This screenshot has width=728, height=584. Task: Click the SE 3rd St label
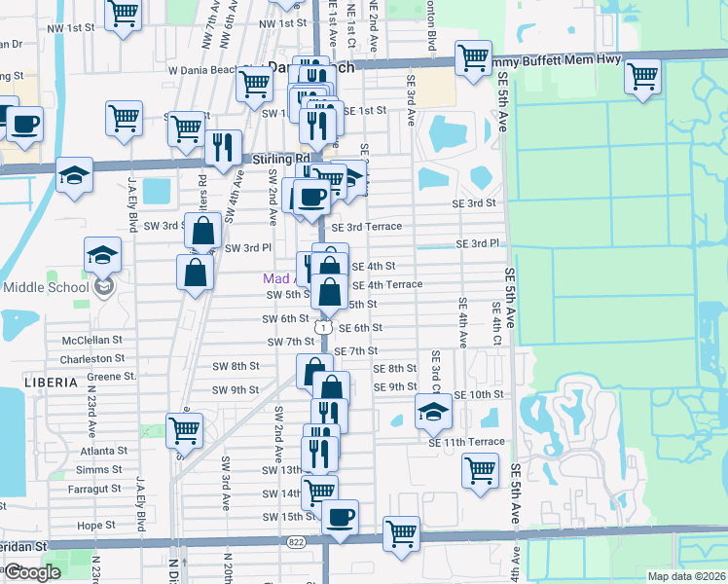coord(474,203)
